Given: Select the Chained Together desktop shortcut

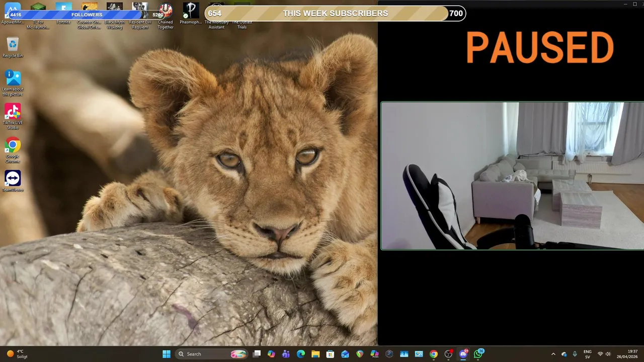Looking at the screenshot, I should pos(165,15).
